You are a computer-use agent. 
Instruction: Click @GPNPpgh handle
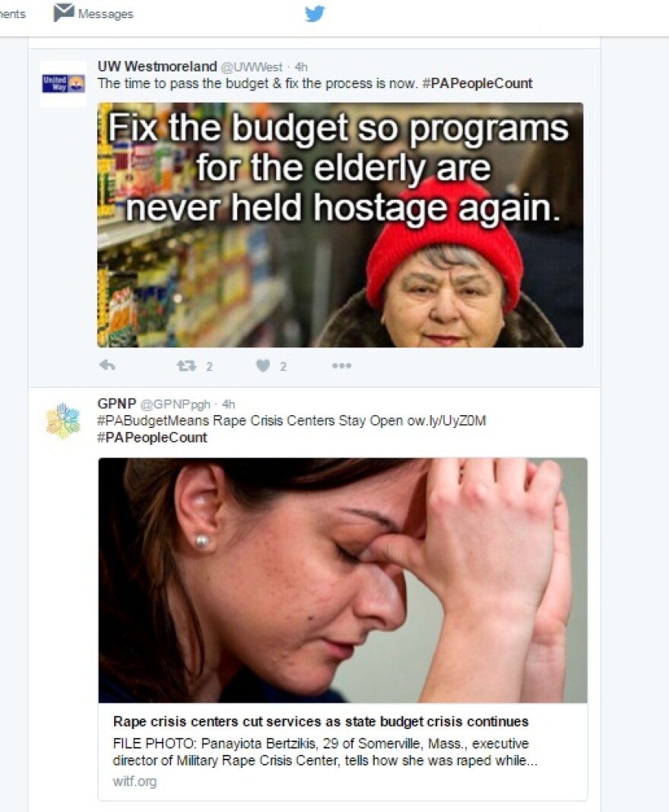176,404
